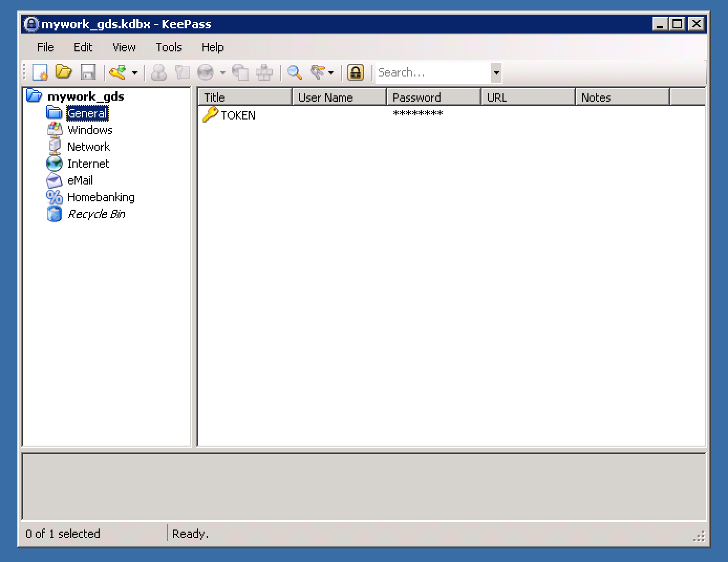Open the Edit menu

coord(83,47)
